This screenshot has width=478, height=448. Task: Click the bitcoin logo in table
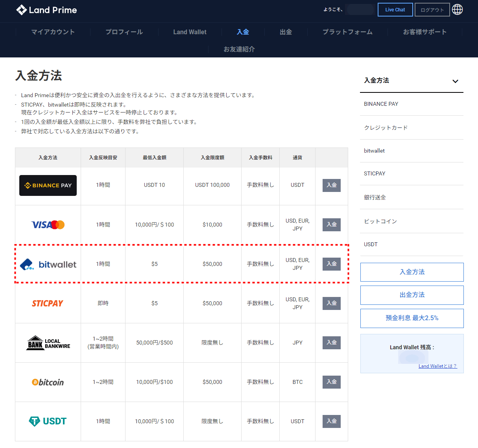48,382
